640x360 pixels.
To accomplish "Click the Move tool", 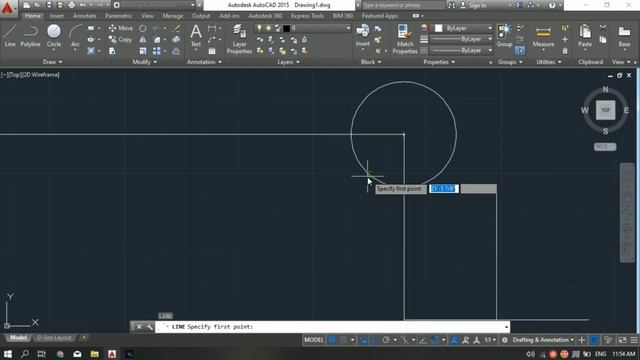I will point(120,28).
